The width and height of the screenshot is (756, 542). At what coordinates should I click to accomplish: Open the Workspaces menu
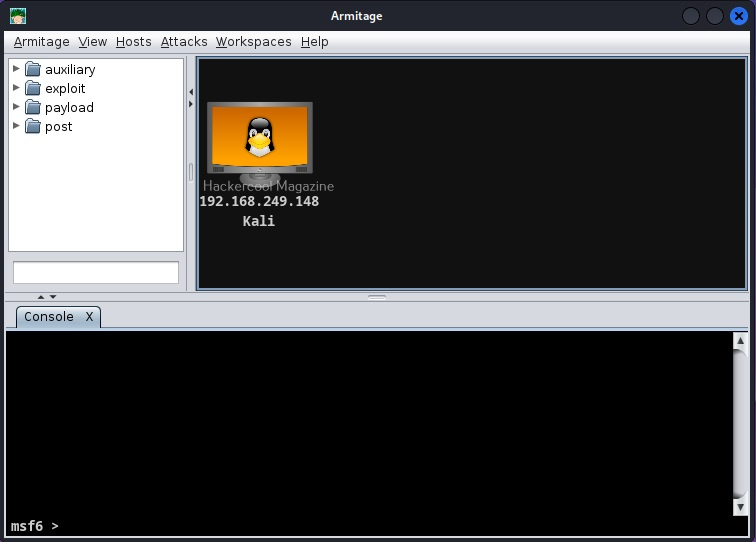point(254,42)
